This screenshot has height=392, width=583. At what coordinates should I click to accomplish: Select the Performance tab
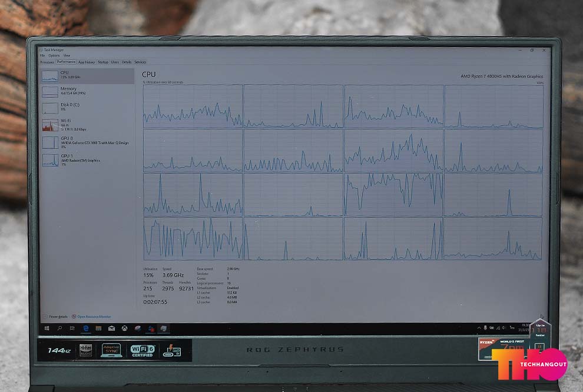point(66,62)
